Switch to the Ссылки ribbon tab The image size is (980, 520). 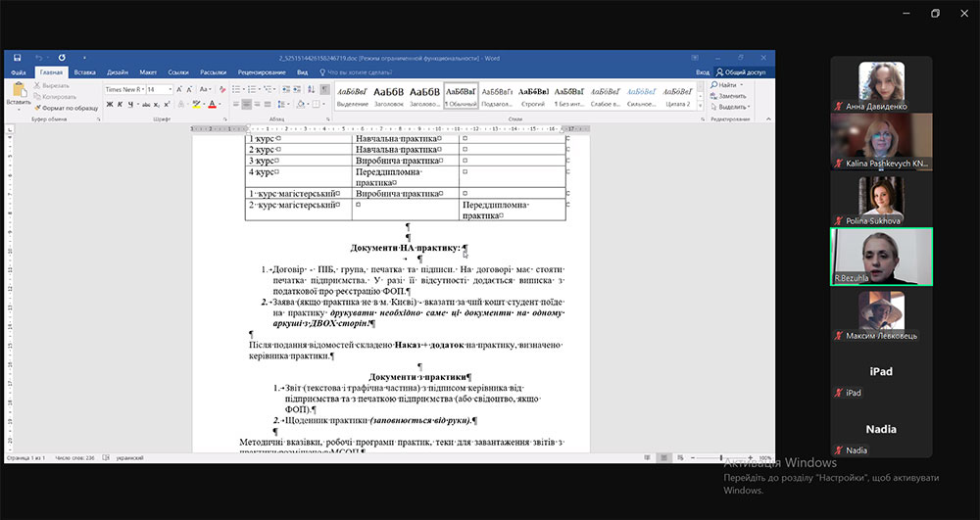pos(178,72)
